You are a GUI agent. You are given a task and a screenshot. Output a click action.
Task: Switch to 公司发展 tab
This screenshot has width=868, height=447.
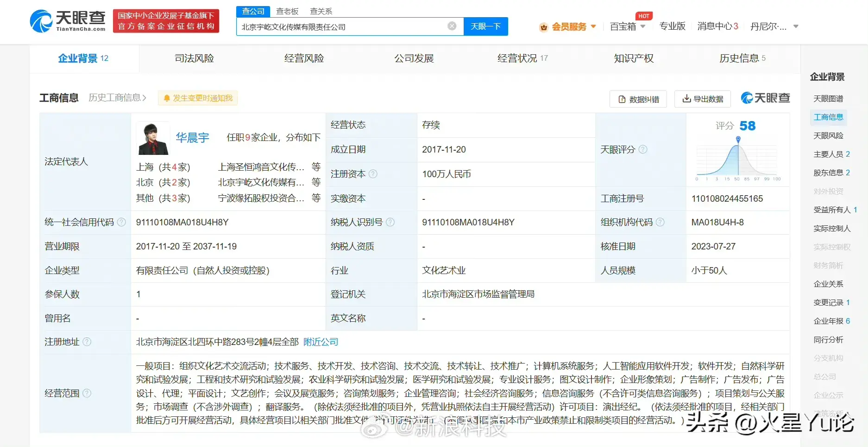pyautogui.click(x=414, y=58)
